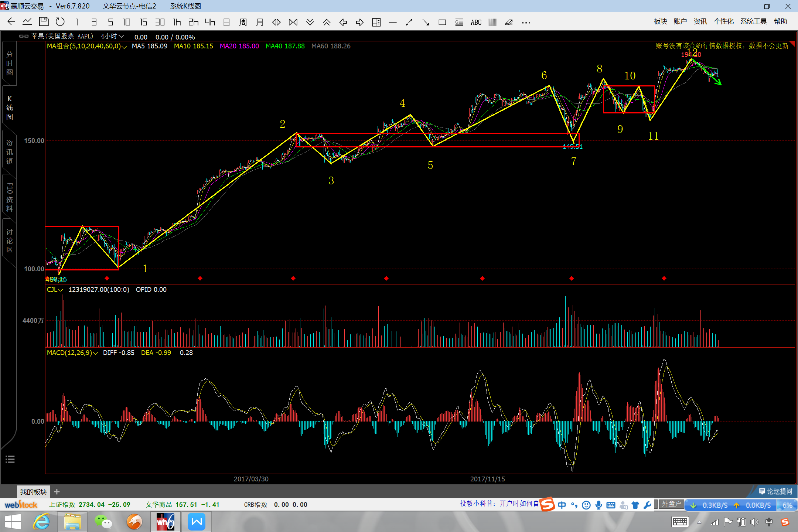Open the WeChat icon in taskbar
The height and width of the screenshot is (532, 798).
tap(103, 522)
